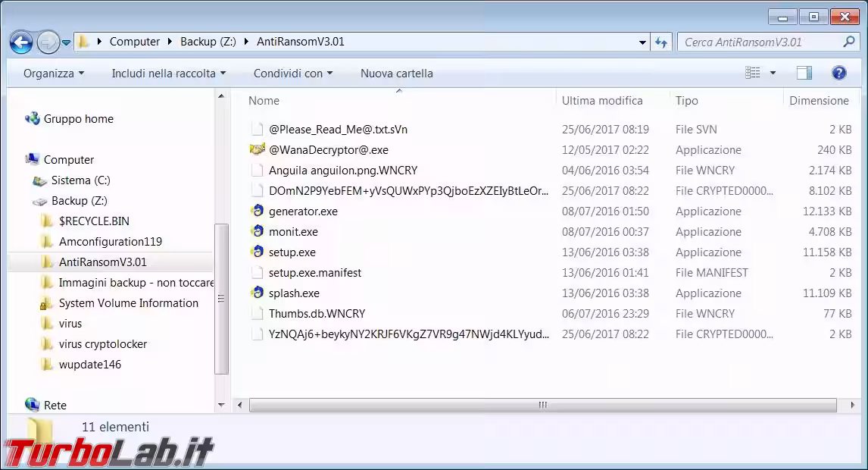Select the generator.exe application icon
The height and width of the screenshot is (470, 868).
click(258, 211)
